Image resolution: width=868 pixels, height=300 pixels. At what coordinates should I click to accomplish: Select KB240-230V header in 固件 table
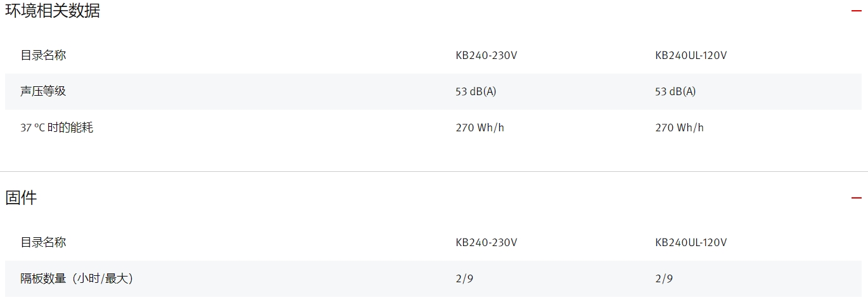[x=487, y=242]
